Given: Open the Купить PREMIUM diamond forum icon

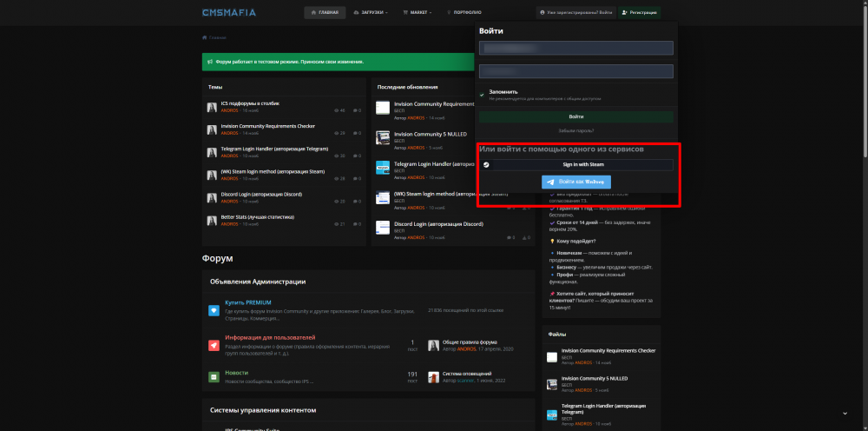Looking at the screenshot, I should 214,311.
